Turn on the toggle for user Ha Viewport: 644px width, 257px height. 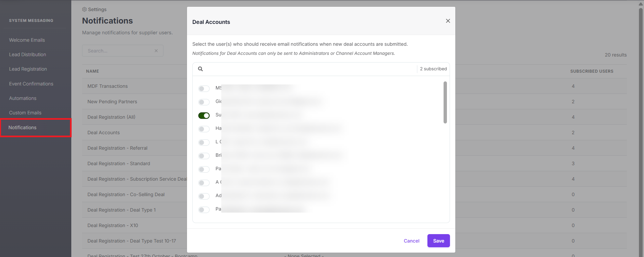(204, 129)
